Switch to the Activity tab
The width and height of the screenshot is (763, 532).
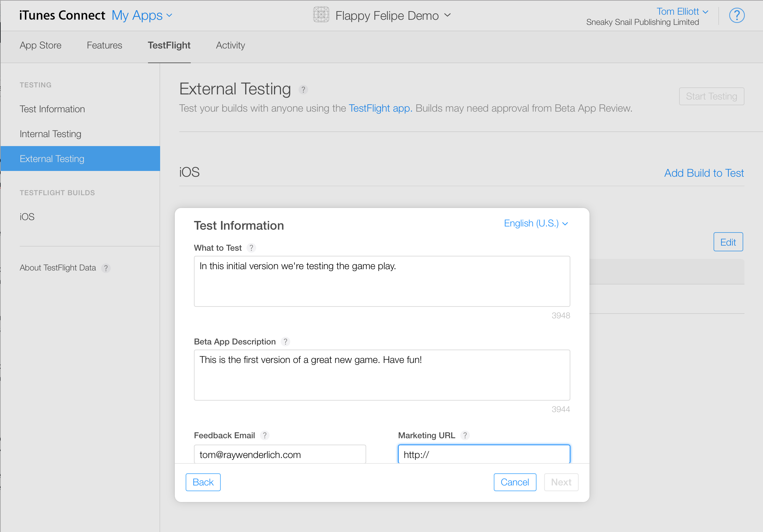point(230,45)
